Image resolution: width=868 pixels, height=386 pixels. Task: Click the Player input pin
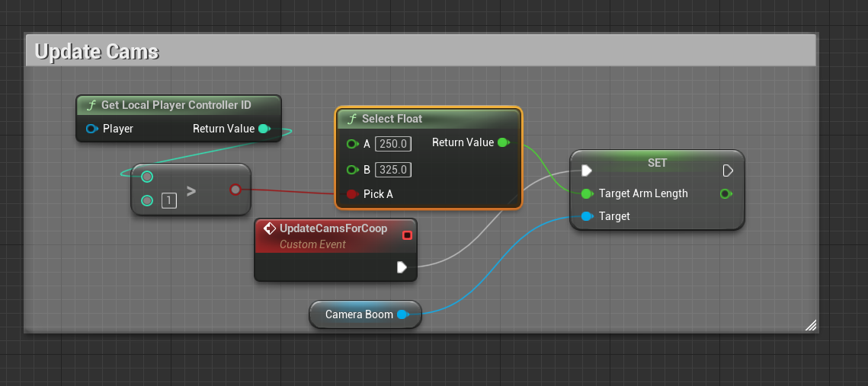91,129
